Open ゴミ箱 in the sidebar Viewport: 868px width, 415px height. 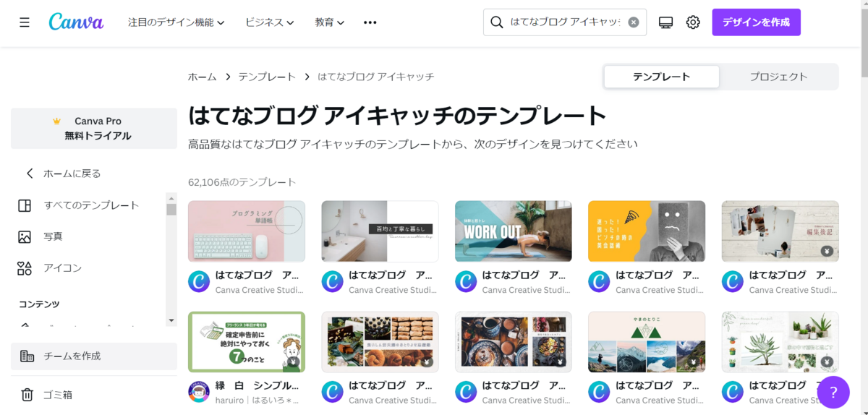coord(58,395)
